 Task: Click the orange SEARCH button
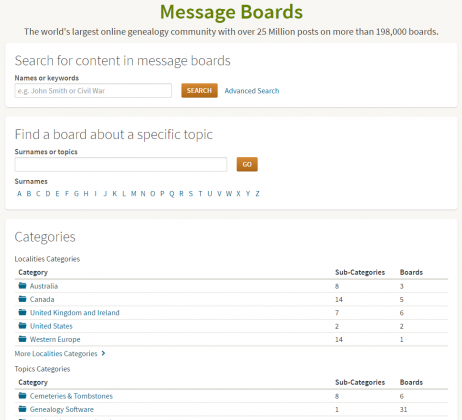click(199, 90)
